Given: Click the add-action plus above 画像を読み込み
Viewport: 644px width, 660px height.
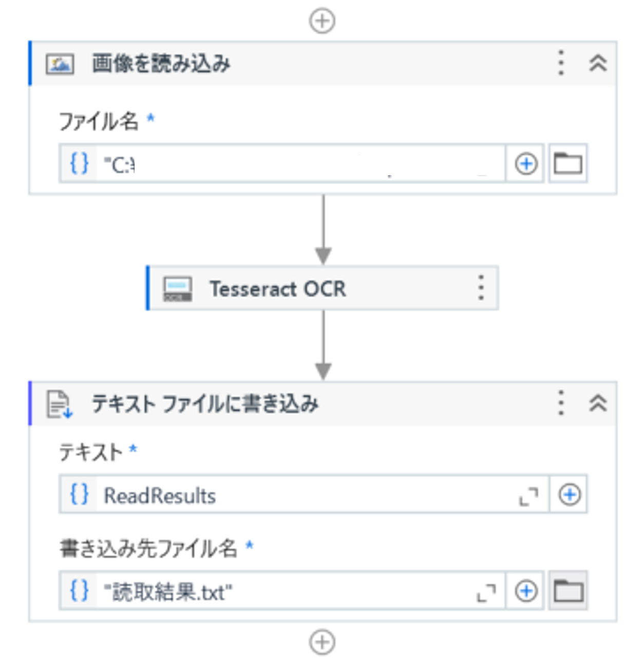Looking at the screenshot, I should click(323, 20).
